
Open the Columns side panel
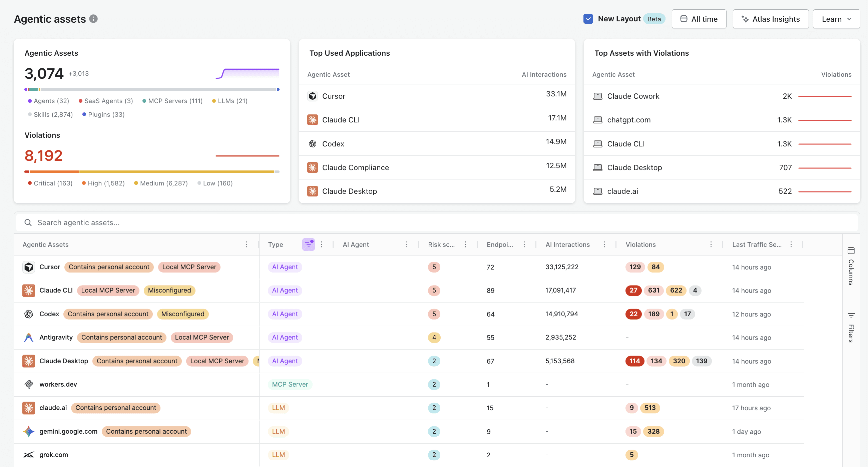(851, 266)
